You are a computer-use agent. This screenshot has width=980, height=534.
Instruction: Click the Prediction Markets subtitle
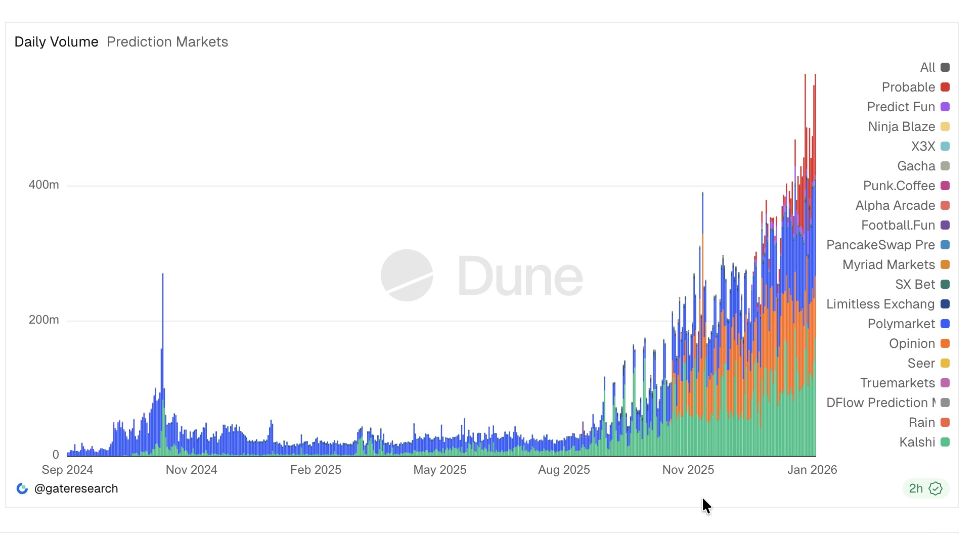167,42
